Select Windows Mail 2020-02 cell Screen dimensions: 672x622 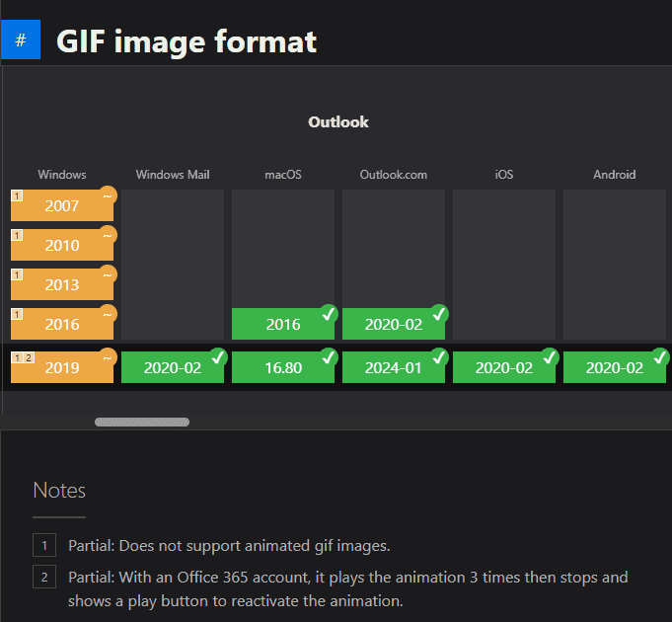pos(173,367)
